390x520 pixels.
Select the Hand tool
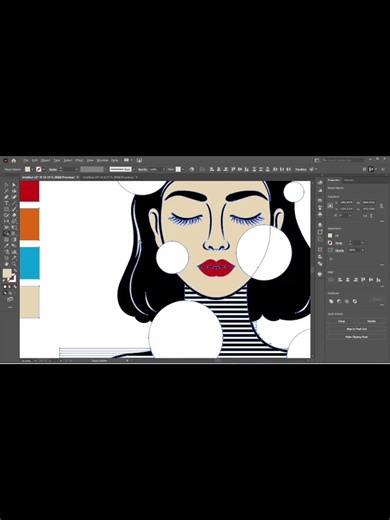[x=6, y=264]
